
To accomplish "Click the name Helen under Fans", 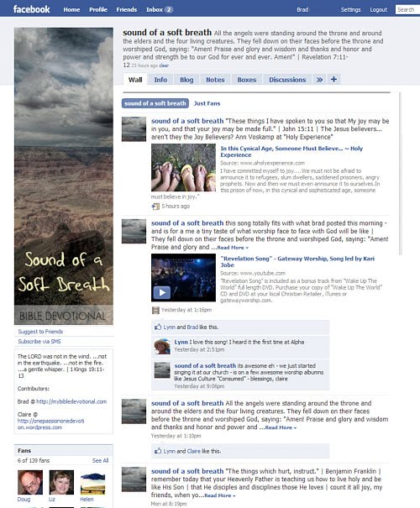I will pos(87,500).
